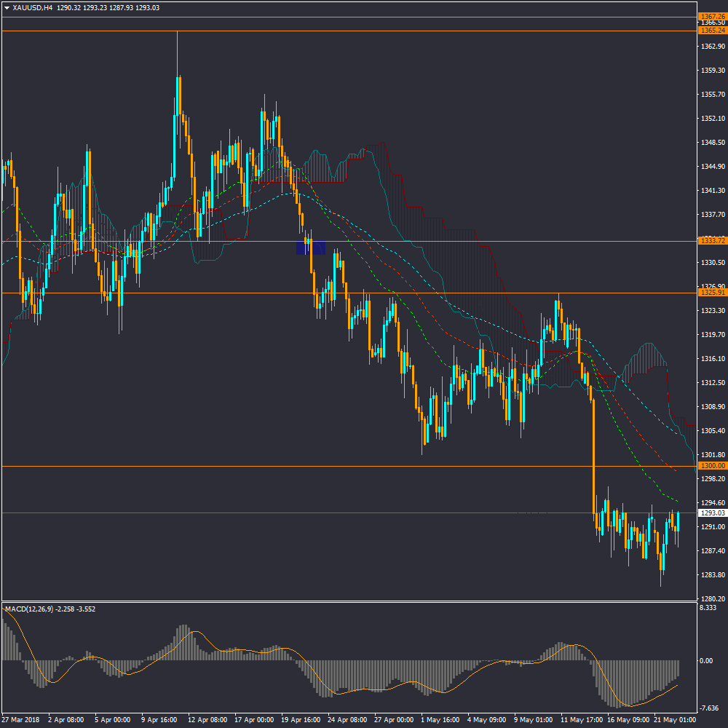Image resolution: width=728 pixels, height=728 pixels.
Task: Click the 1333.72 level price tag
Action: pyautogui.click(x=711, y=241)
